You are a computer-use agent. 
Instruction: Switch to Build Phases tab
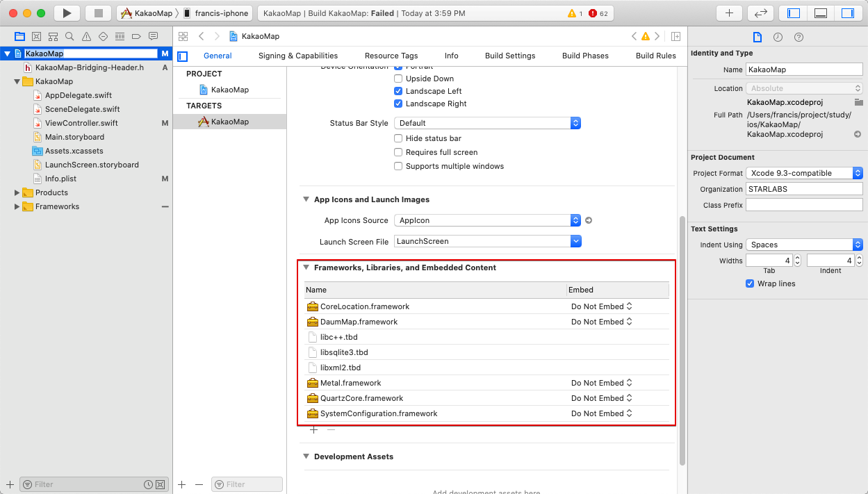tap(585, 56)
